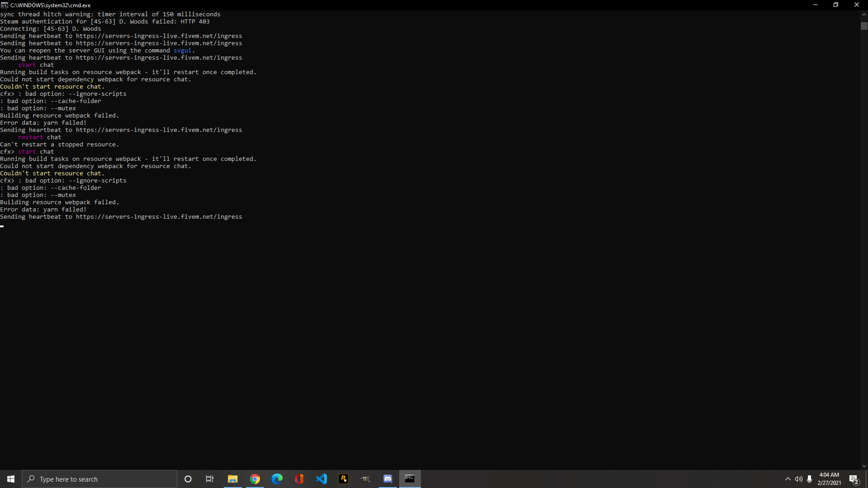868x488 pixels.
Task: Open the Windows Start menu
Action: (x=10, y=479)
